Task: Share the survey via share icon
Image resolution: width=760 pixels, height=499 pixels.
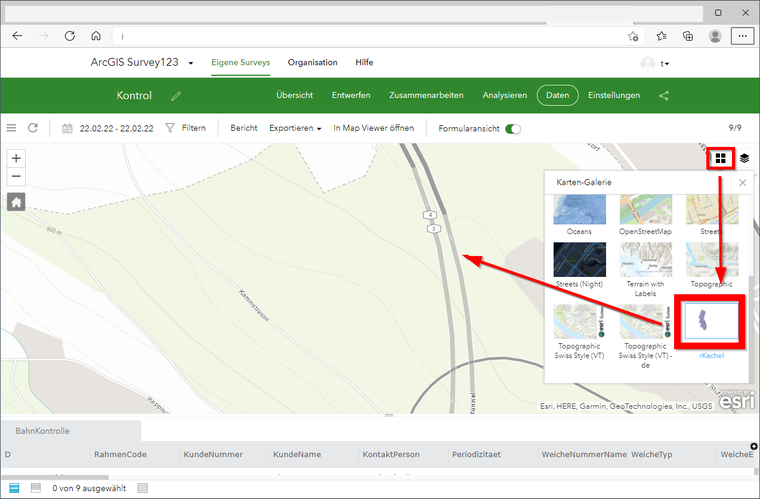Action: (x=664, y=95)
